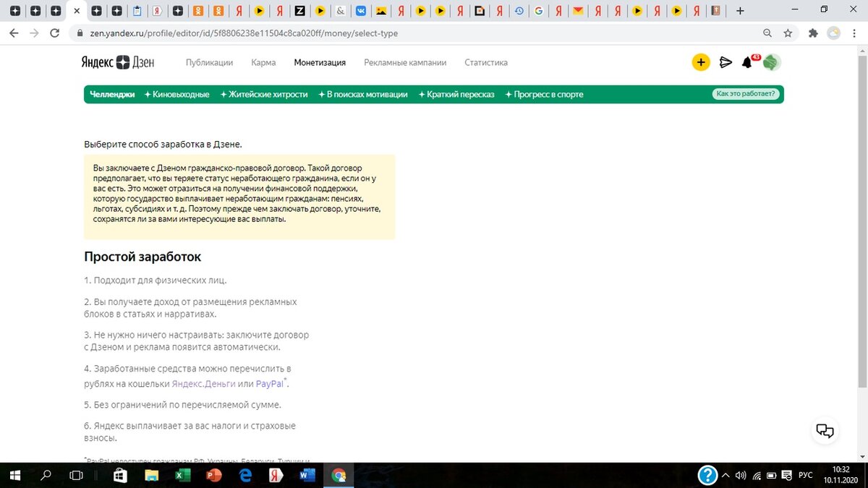Open Word from the taskbar
Screen dimensions: 868x488
[307, 475]
